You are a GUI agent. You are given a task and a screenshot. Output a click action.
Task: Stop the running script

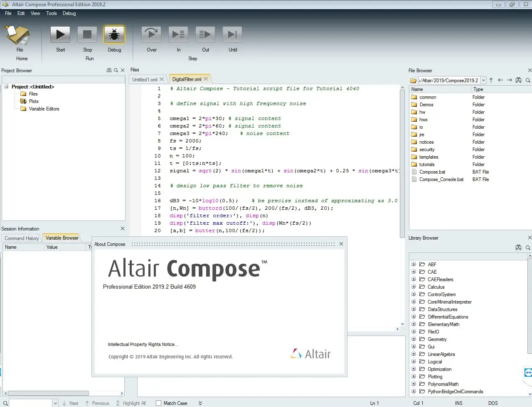coord(87,34)
